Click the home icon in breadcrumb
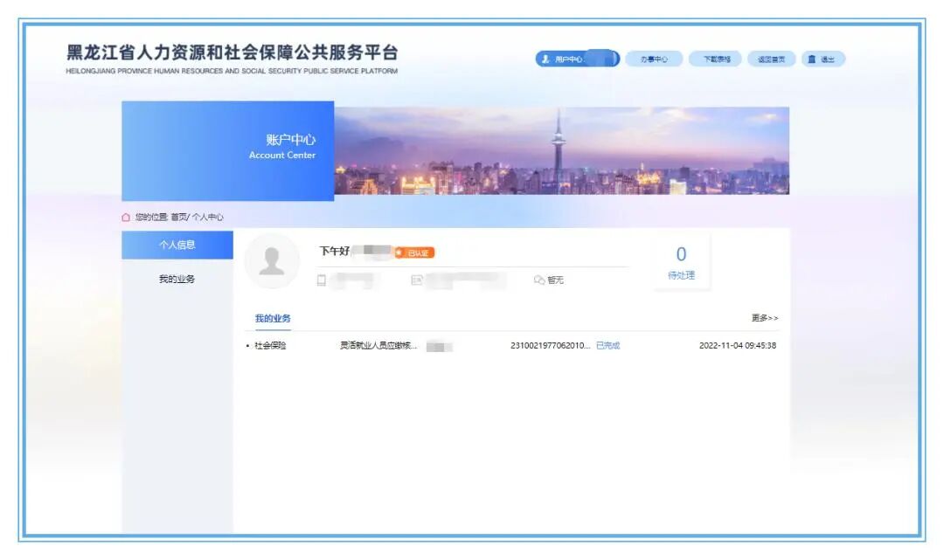This screenshot has height=560, width=944. tap(126, 218)
